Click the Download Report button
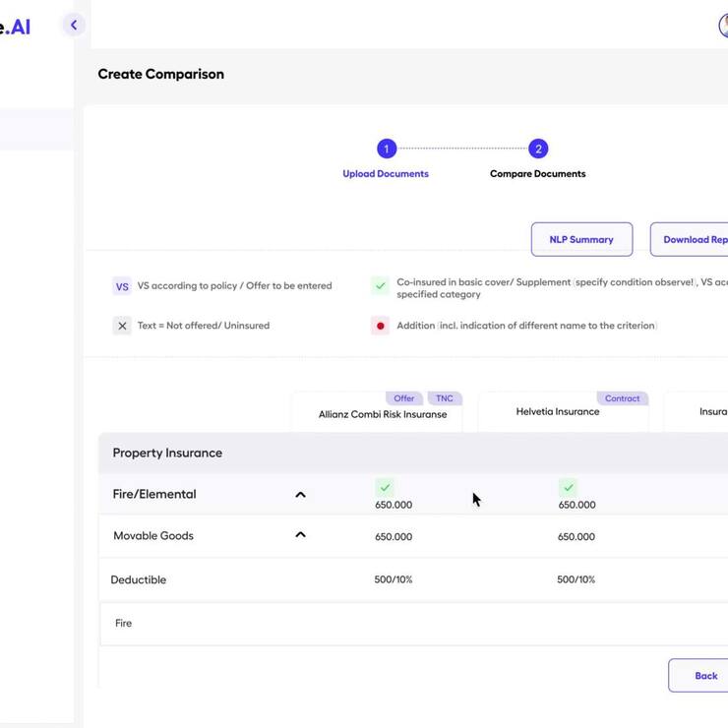The width and height of the screenshot is (728, 728). pyautogui.click(x=689, y=240)
